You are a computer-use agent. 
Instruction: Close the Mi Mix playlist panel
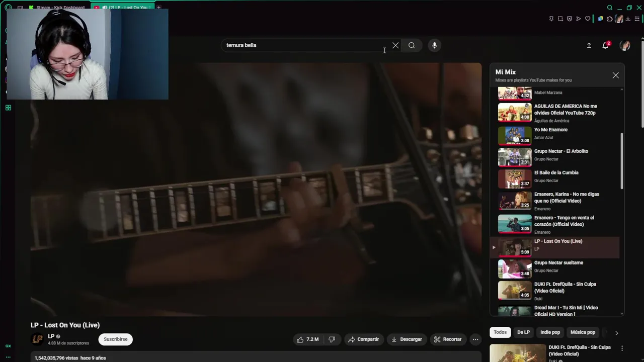pos(615,75)
